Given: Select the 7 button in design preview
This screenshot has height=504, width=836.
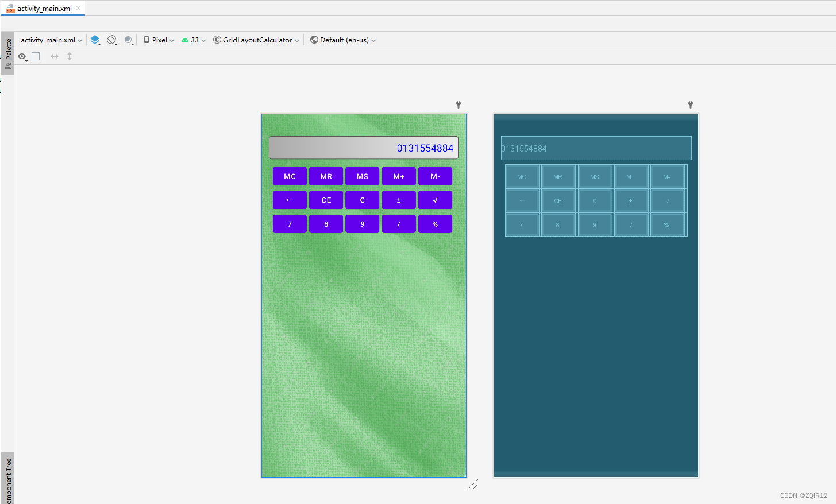Looking at the screenshot, I should pyautogui.click(x=290, y=224).
